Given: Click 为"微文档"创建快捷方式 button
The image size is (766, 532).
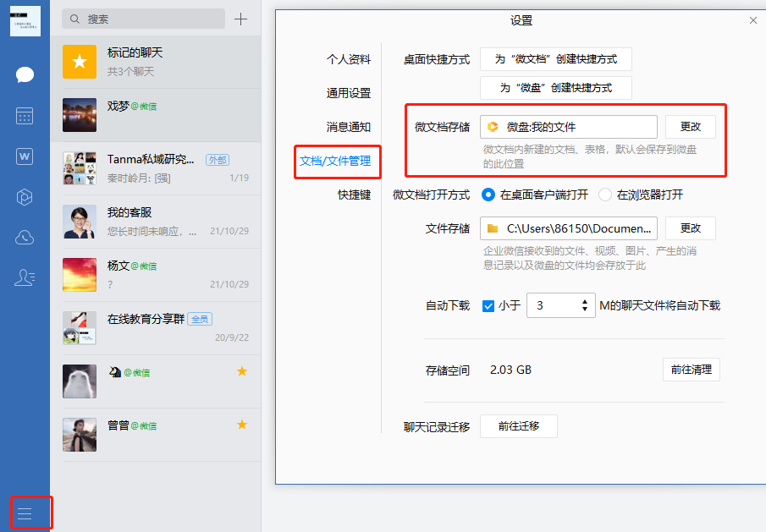Looking at the screenshot, I should tap(556, 59).
